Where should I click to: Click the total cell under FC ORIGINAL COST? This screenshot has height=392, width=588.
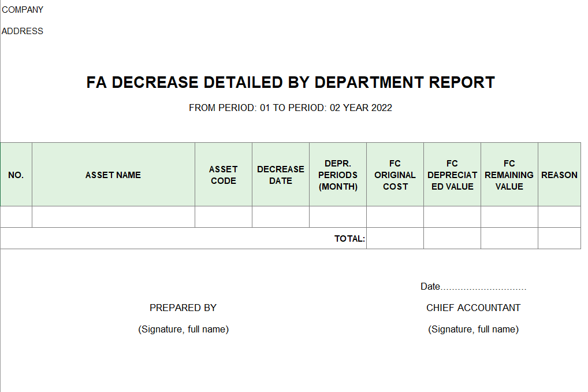pos(395,238)
